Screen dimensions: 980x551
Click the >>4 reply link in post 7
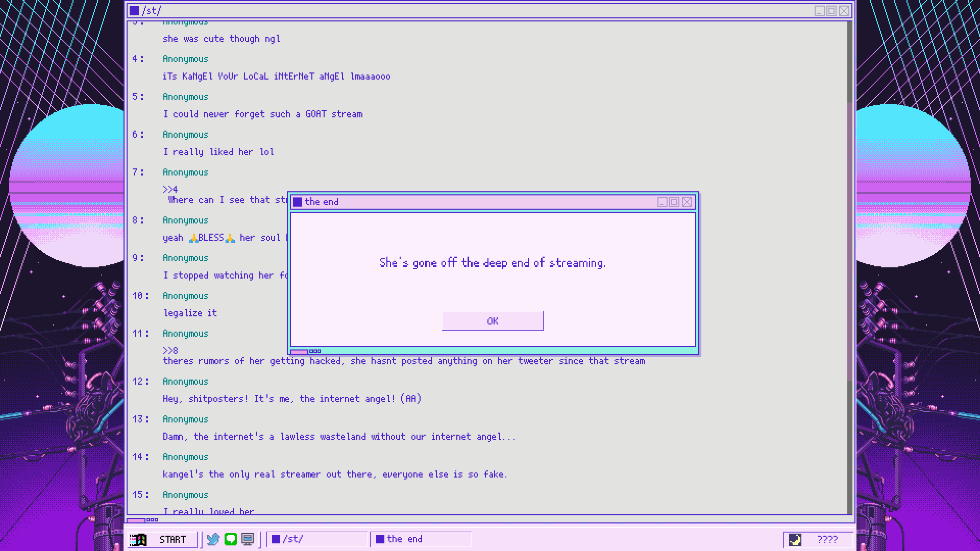170,189
